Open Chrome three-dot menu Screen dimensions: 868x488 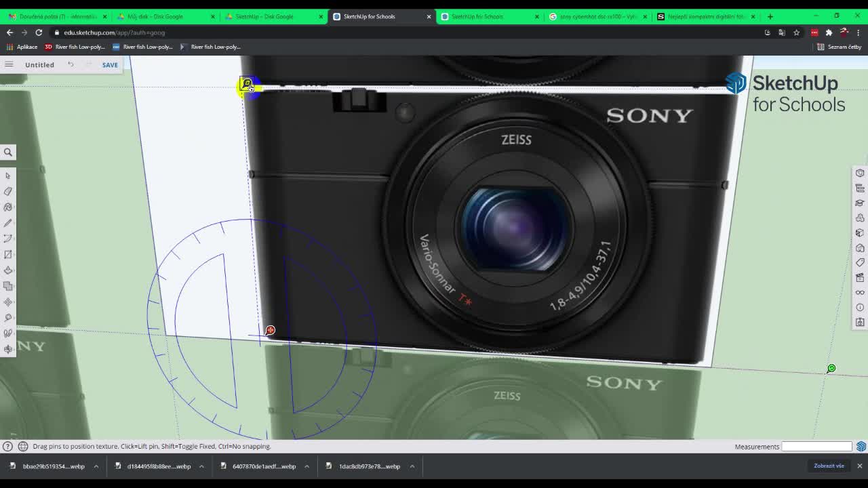click(x=859, y=33)
